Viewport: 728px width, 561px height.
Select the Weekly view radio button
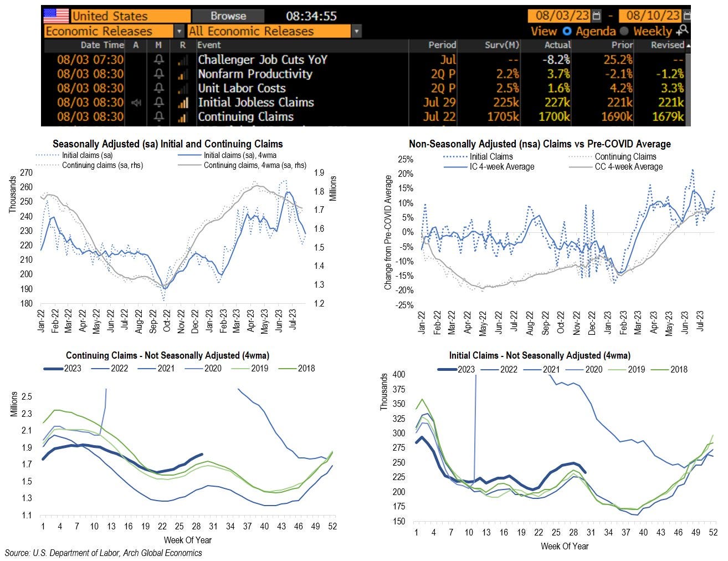pyautogui.click(x=624, y=31)
